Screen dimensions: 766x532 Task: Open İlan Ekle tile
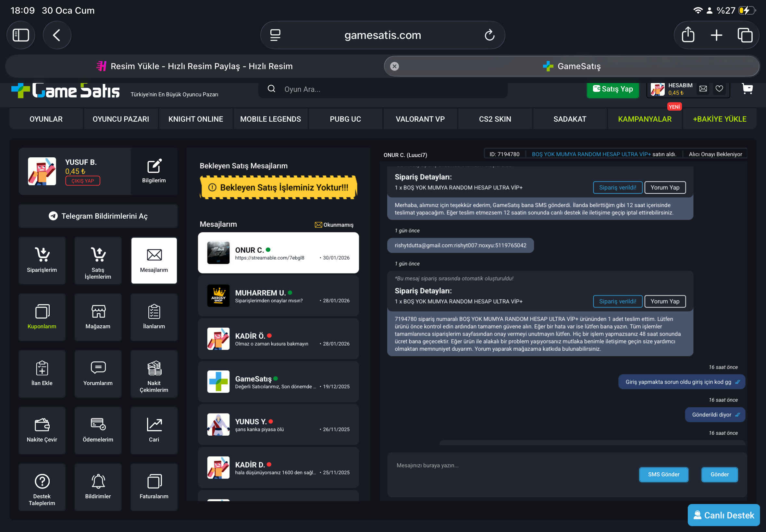click(42, 374)
